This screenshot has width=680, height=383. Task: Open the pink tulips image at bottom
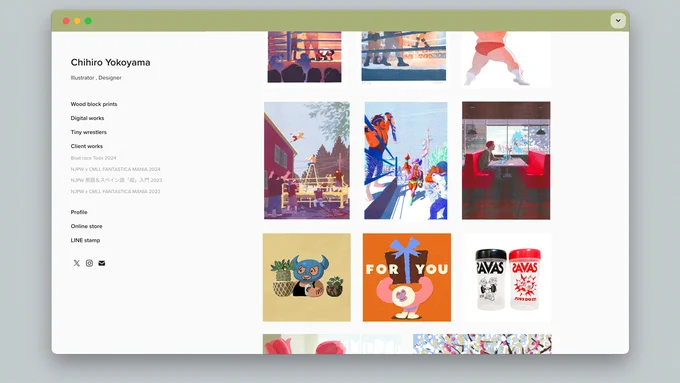coord(332,344)
